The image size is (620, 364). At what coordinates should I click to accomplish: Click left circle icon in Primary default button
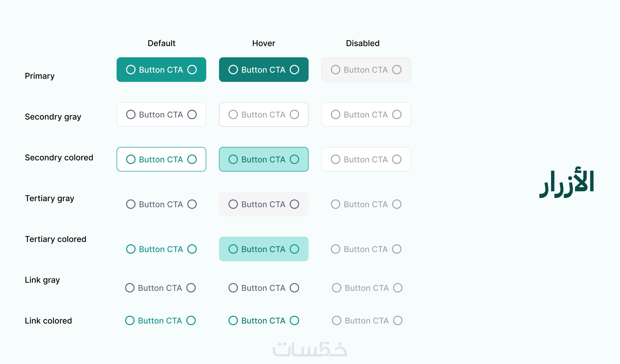tap(131, 69)
